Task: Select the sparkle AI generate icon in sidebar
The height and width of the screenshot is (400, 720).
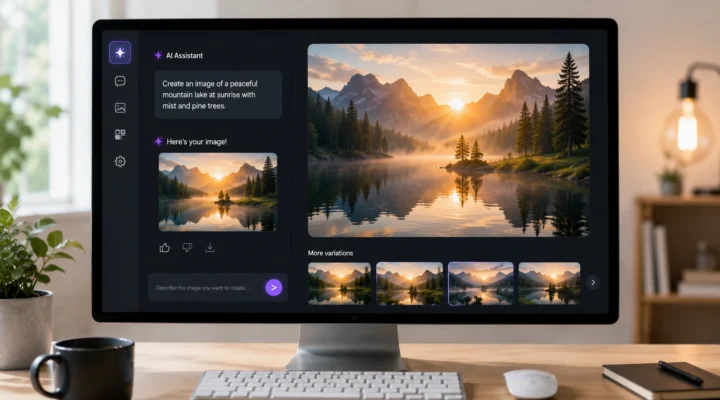Action: tap(120, 52)
